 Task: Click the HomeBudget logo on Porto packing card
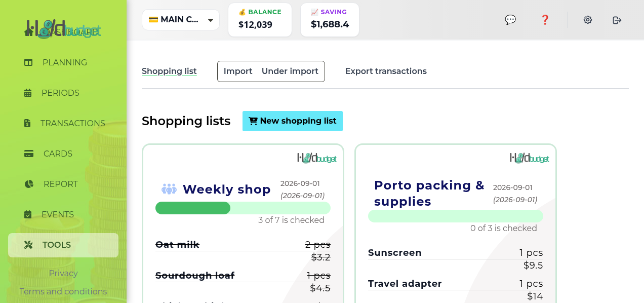point(530,158)
